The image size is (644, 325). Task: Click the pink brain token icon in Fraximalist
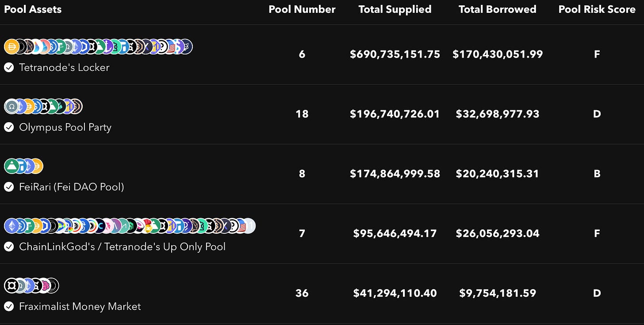(x=44, y=286)
